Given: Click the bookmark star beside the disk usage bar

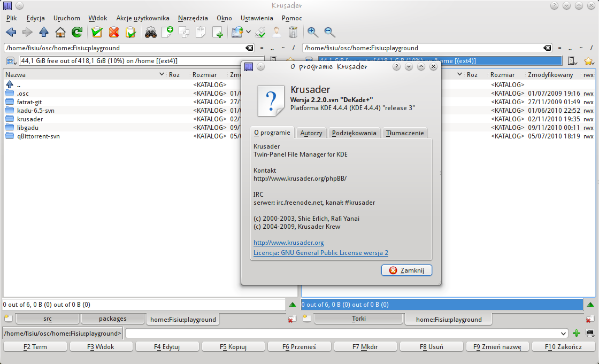Looking at the screenshot, I should click(x=588, y=60).
